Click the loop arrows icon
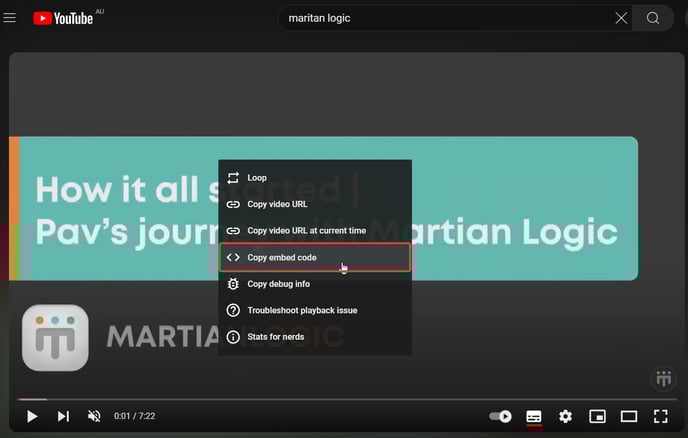The width and height of the screenshot is (688, 438). 233,178
